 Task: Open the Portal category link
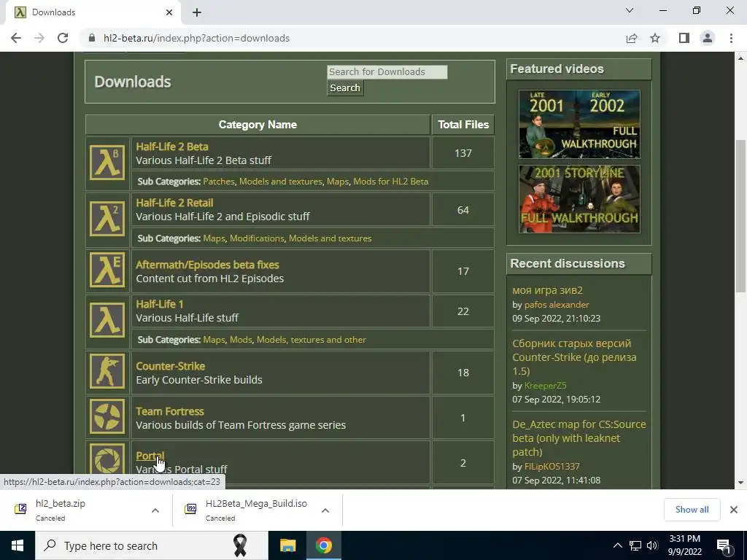click(x=150, y=456)
